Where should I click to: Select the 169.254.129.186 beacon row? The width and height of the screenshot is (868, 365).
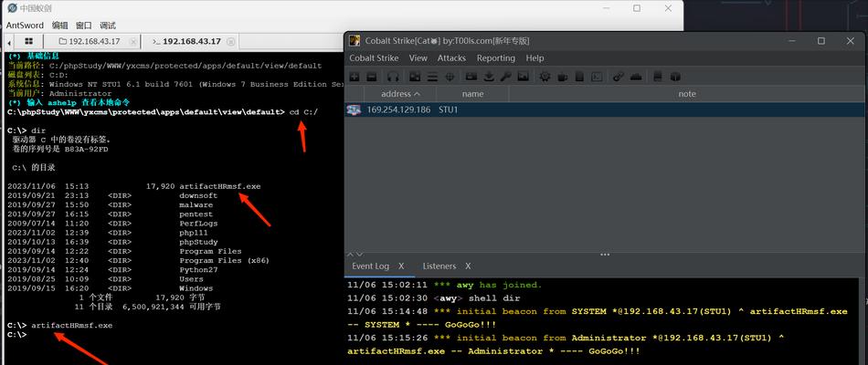coord(605,109)
